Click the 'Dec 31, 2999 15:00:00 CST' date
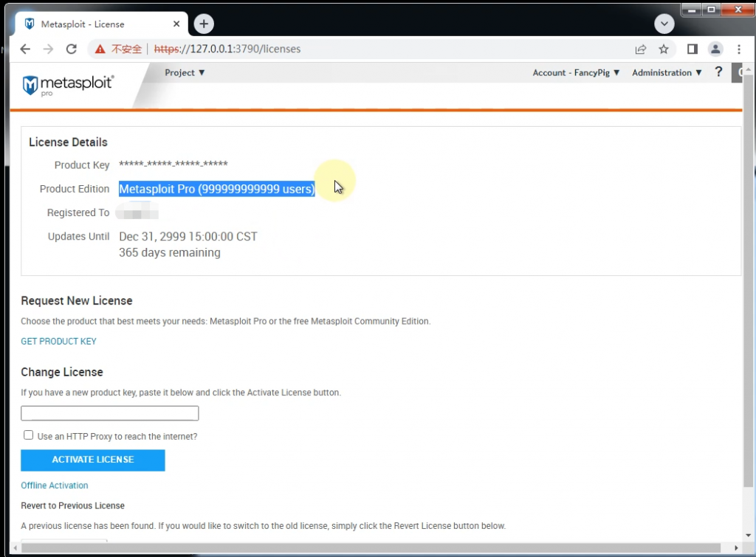 188,237
